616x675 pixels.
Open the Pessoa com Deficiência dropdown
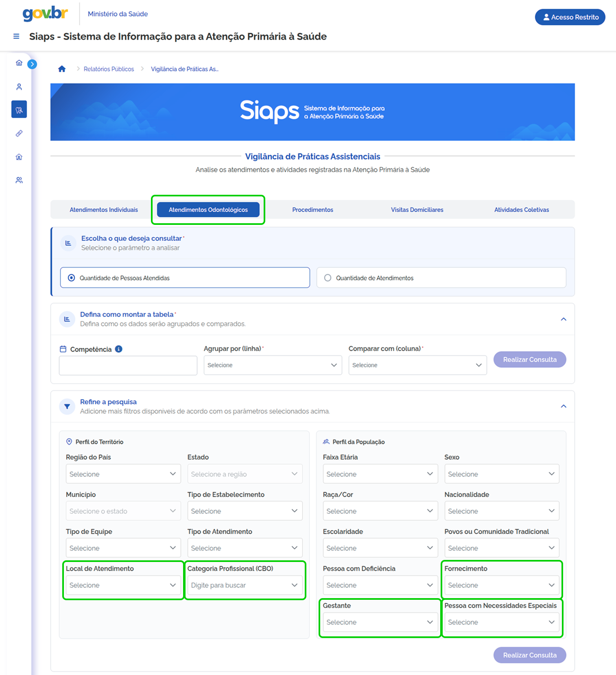(380, 585)
